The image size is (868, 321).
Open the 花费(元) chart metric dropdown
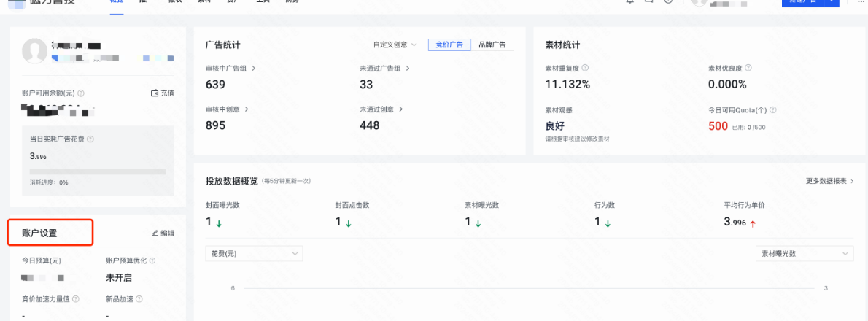(x=254, y=253)
